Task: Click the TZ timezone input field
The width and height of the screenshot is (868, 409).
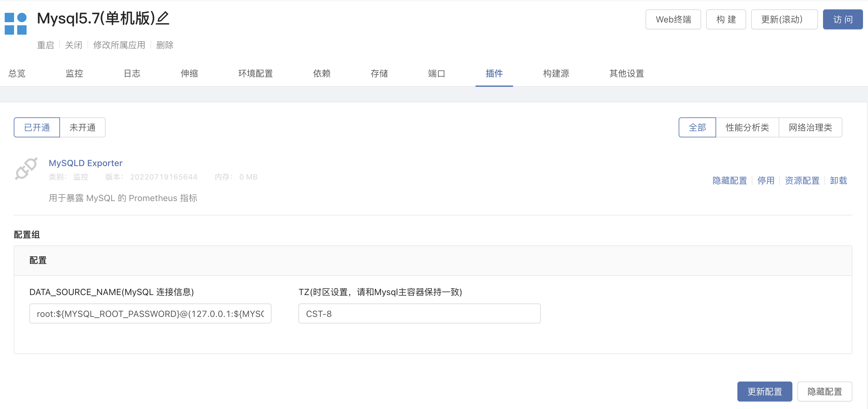Action: click(419, 314)
